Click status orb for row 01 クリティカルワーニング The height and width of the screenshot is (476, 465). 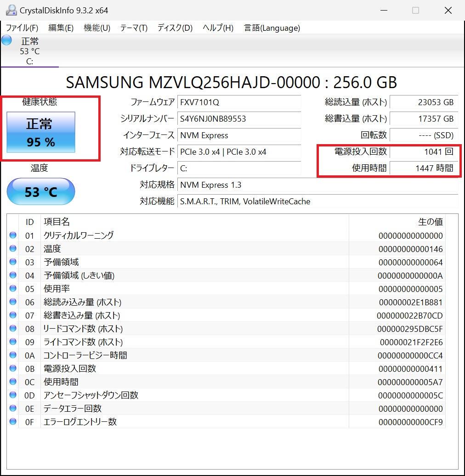click(x=13, y=235)
